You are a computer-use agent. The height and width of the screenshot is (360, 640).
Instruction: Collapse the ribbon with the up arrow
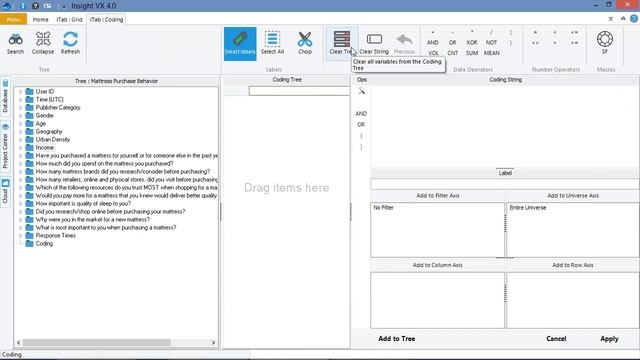coord(623,19)
